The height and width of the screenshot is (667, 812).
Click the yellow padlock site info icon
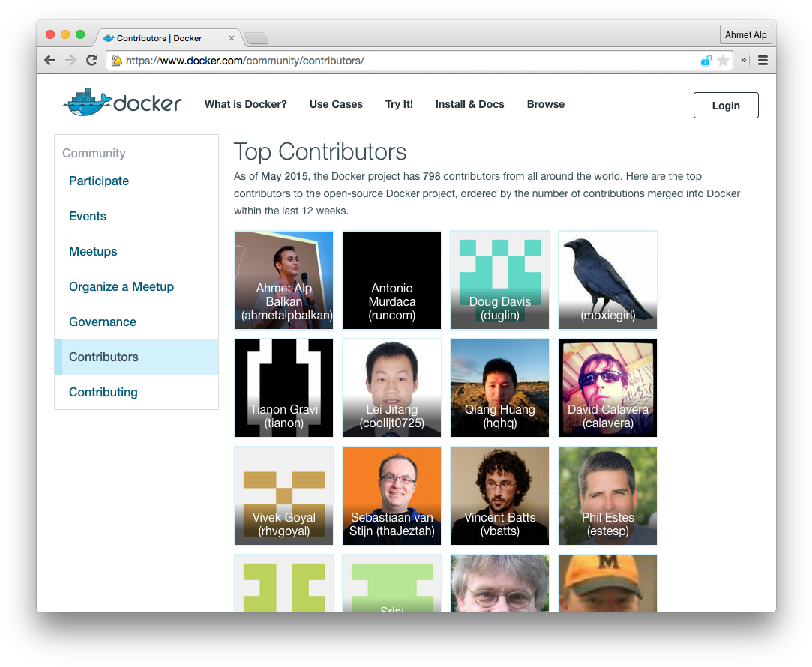[116, 61]
